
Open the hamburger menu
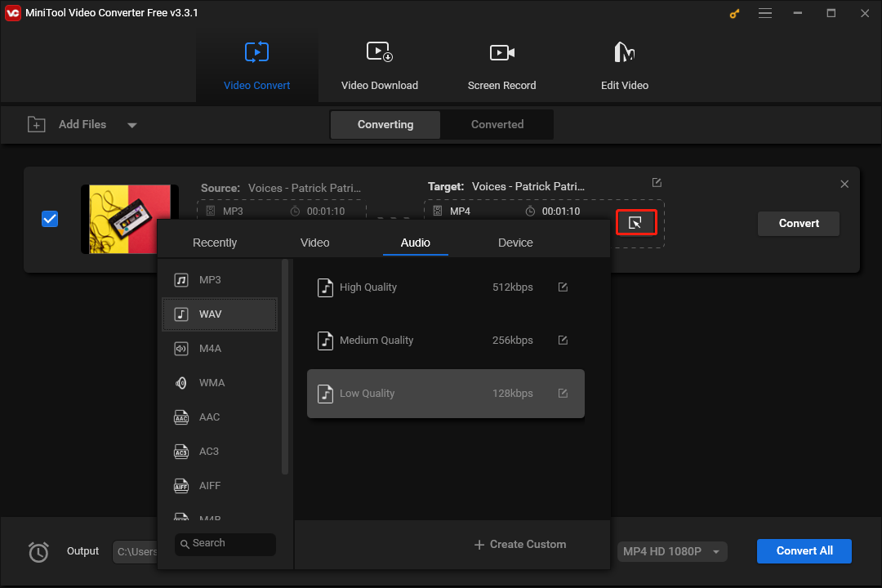coord(765,13)
